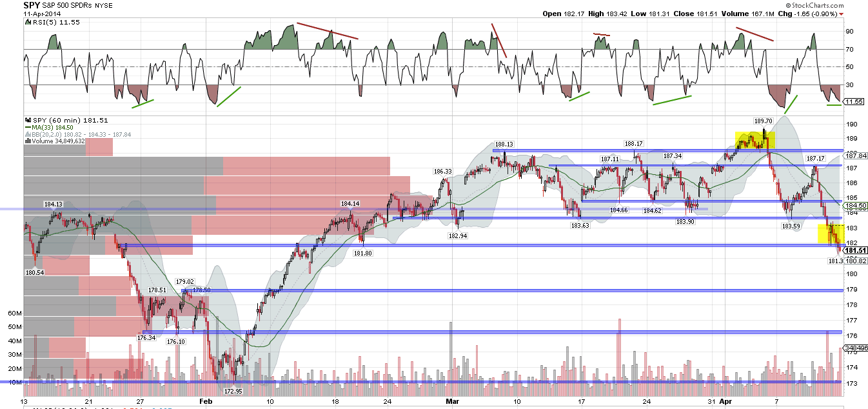
Task: Click the 183.90 price label
Action: click(x=685, y=221)
